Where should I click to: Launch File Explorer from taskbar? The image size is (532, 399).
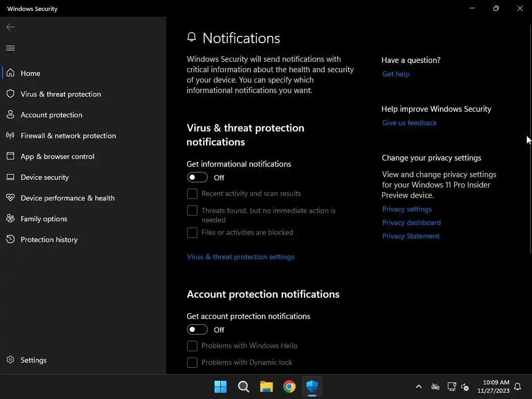267,387
